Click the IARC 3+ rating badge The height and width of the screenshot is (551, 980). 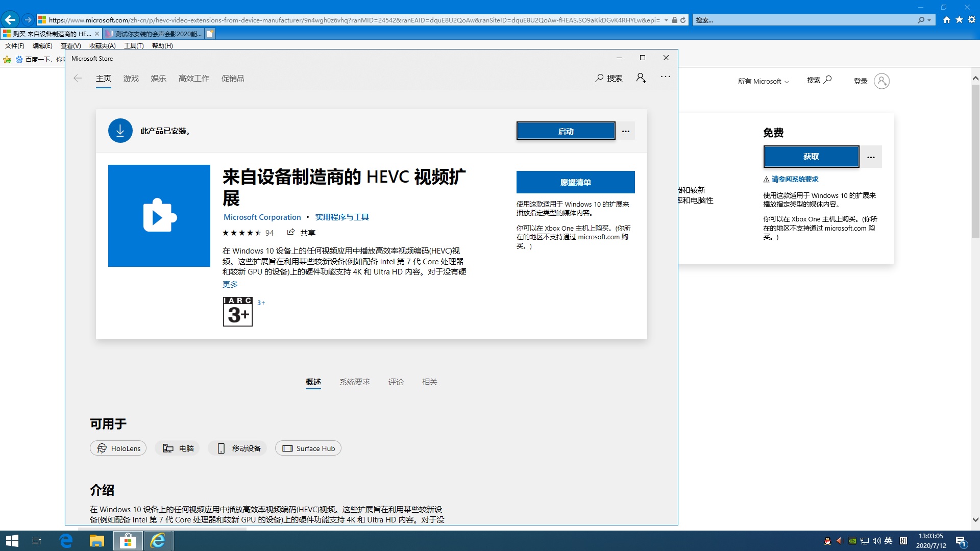pyautogui.click(x=238, y=311)
